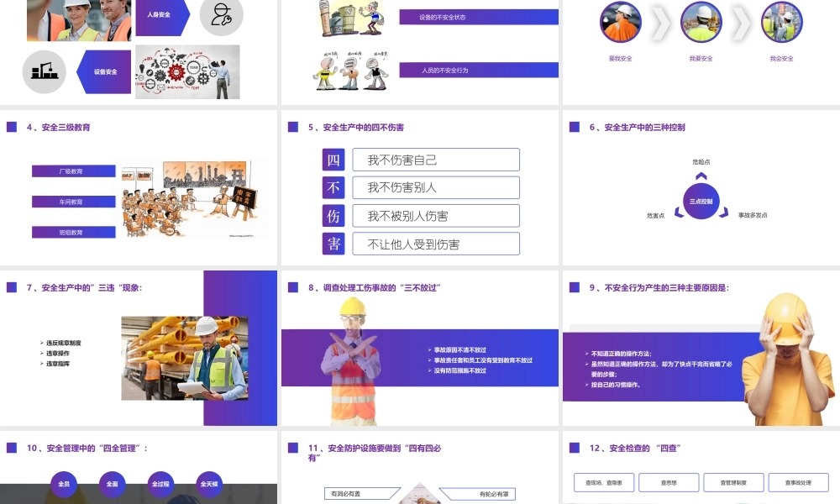Click the purple square labeled 害
The height and width of the screenshot is (504, 840).
333,244
